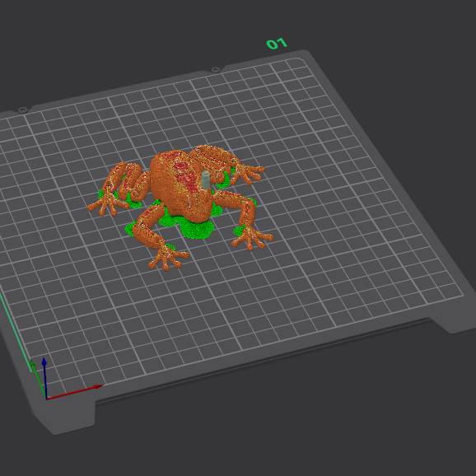476x476 pixels.
Task: Click empty grid area of the build plate
Action: (x=334, y=243)
